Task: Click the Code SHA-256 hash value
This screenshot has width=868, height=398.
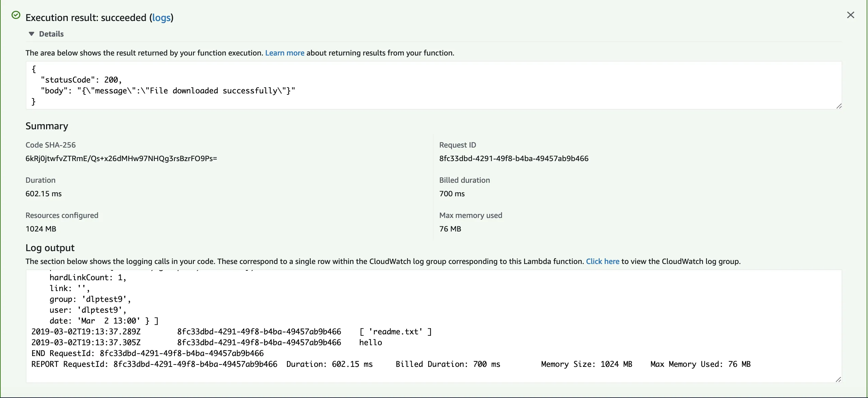Action: point(121,158)
